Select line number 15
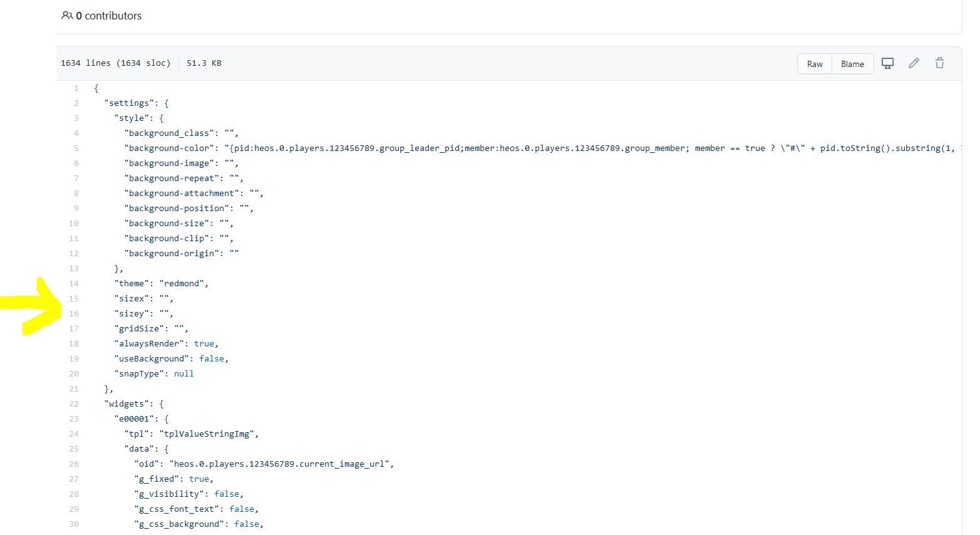 (74, 299)
